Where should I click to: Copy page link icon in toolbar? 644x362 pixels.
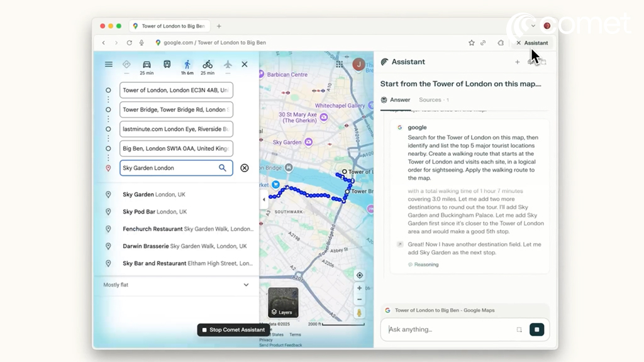[484, 43]
